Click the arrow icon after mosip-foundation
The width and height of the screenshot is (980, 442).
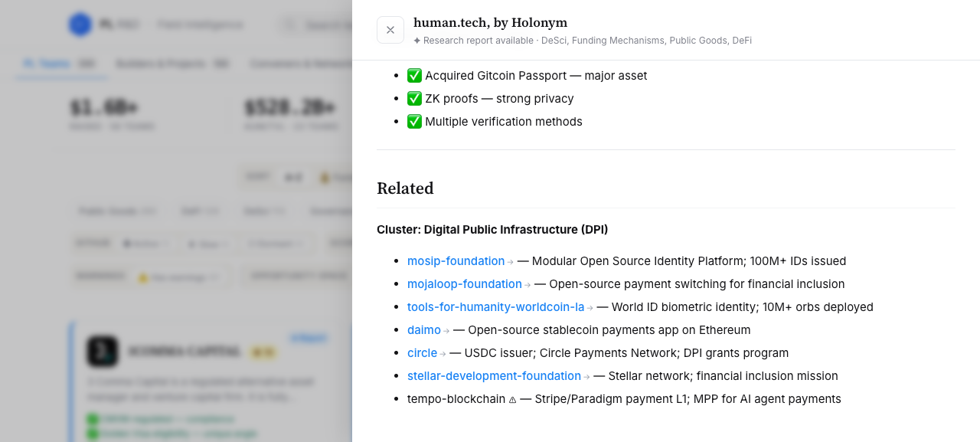[511, 262]
